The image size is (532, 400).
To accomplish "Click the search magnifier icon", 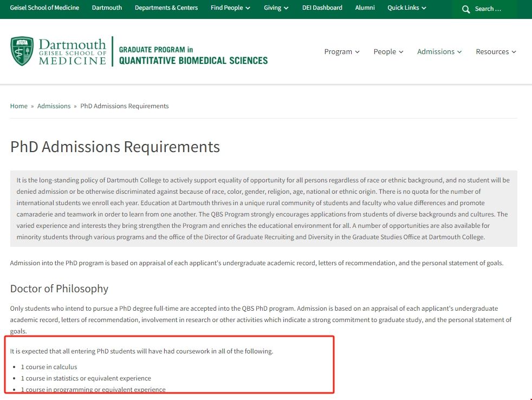I will click(x=466, y=9).
